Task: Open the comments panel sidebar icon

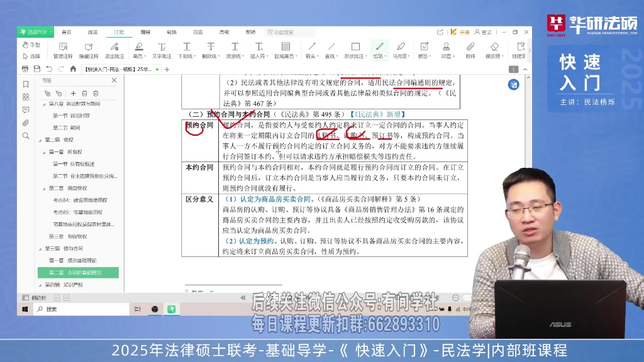Action: 26,110
